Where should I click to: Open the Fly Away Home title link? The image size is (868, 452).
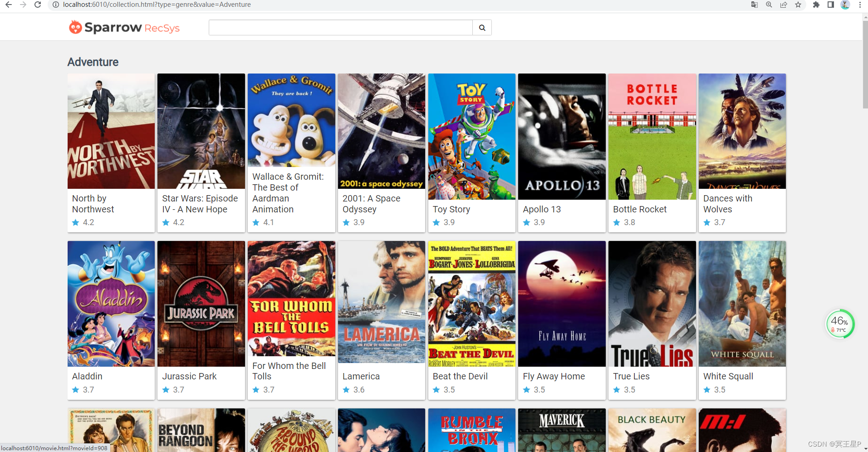(x=554, y=376)
